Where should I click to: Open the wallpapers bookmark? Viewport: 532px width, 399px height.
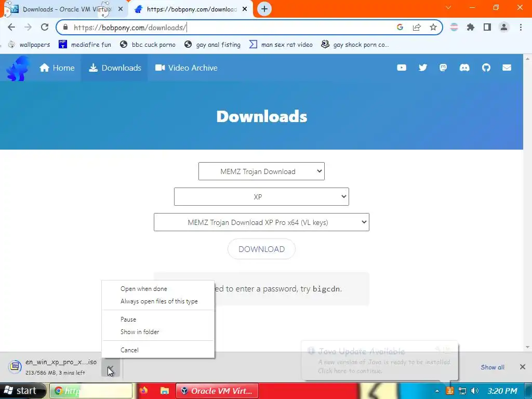[29, 45]
